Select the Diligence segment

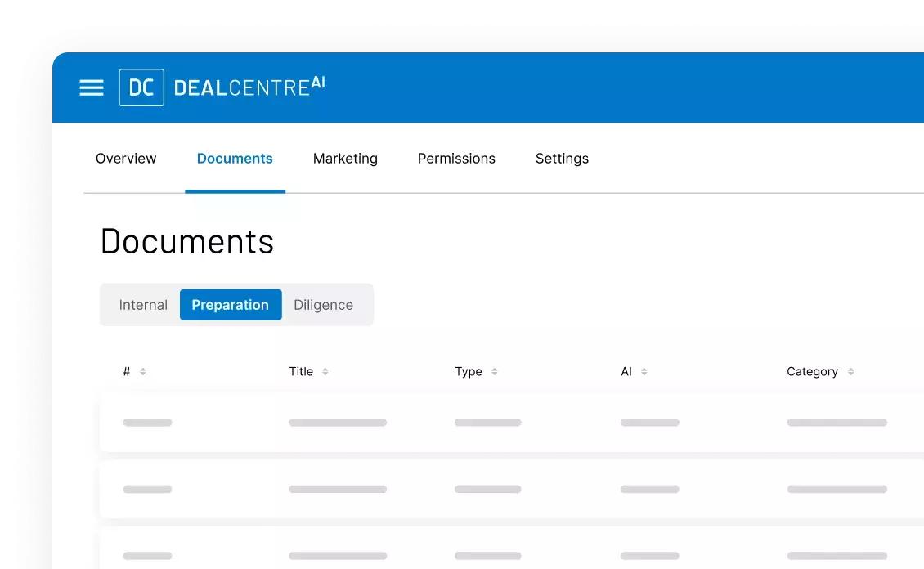(324, 304)
